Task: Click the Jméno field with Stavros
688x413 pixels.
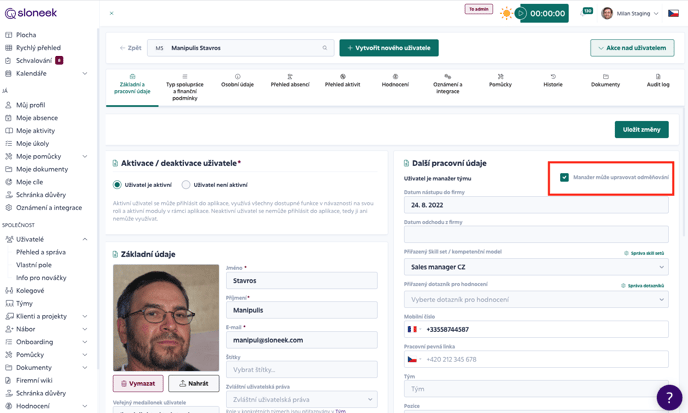Action: point(301,280)
